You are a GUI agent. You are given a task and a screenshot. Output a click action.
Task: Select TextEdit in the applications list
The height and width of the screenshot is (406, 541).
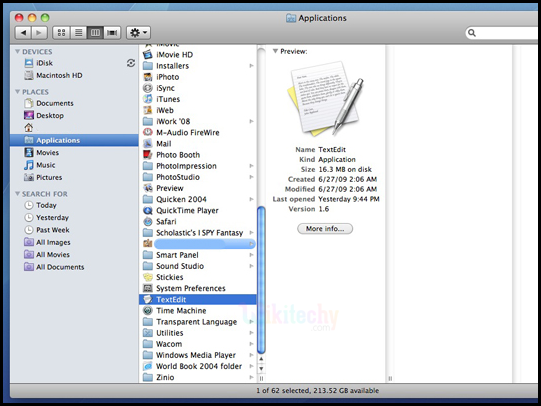pos(198,299)
